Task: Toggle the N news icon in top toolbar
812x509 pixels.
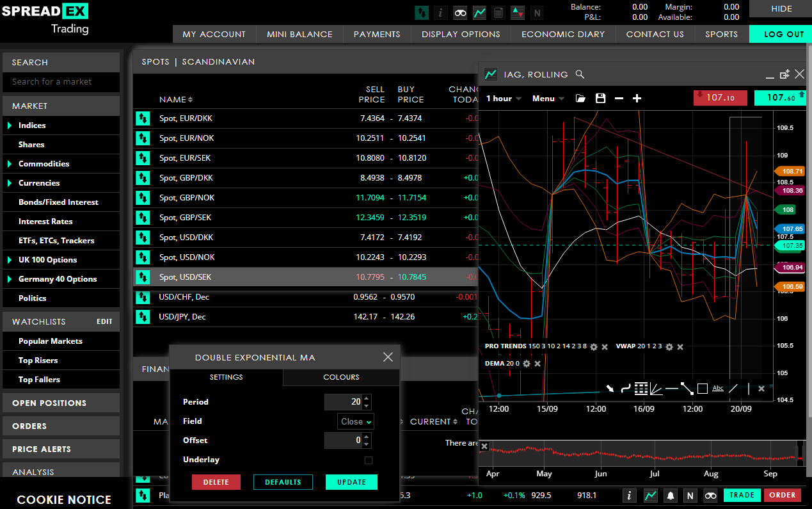Action: (x=537, y=13)
